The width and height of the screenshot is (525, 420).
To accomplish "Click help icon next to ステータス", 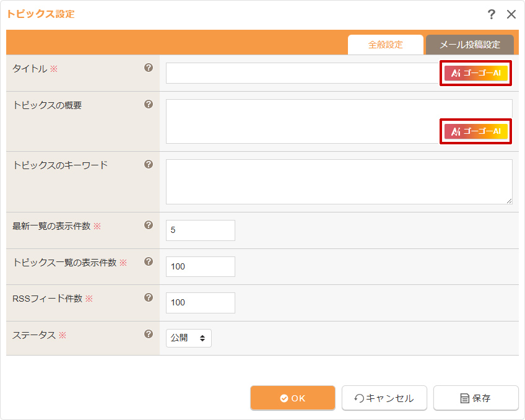I will [x=149, y=334].
